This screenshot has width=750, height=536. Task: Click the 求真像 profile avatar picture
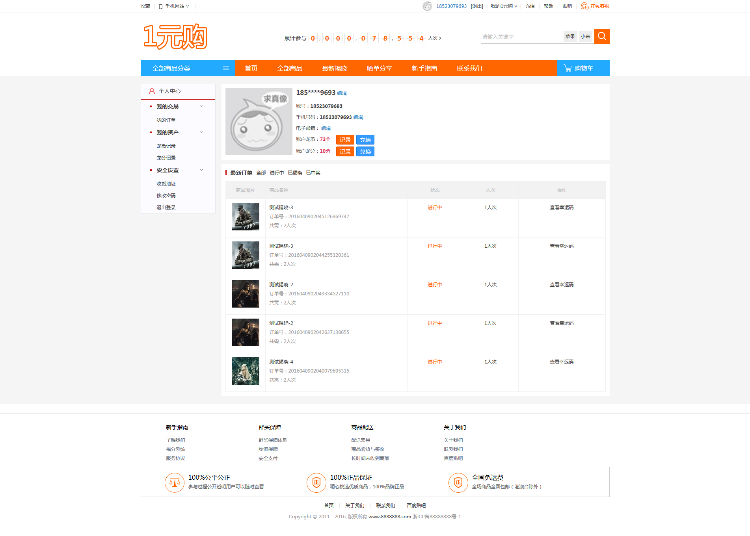click(x=258, y=121)
